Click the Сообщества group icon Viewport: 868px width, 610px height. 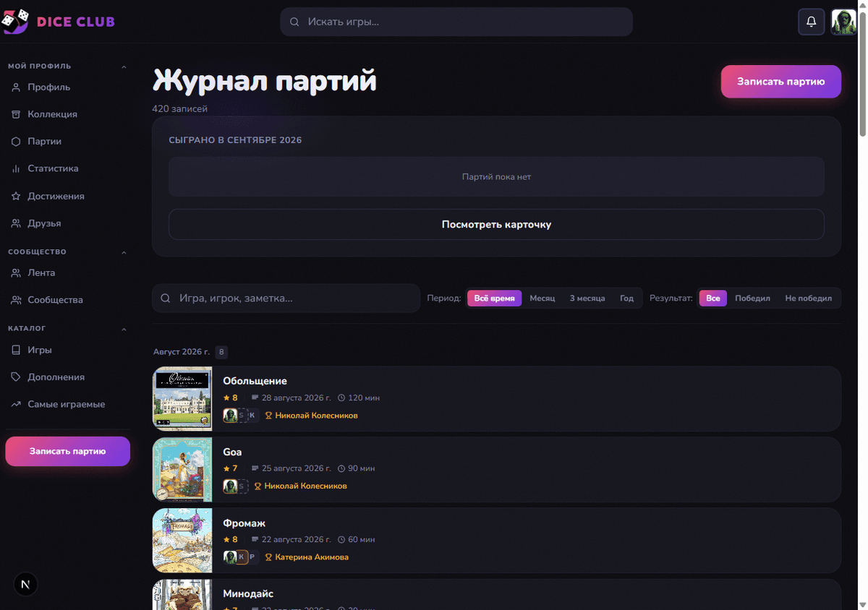(x=16, y=300)
